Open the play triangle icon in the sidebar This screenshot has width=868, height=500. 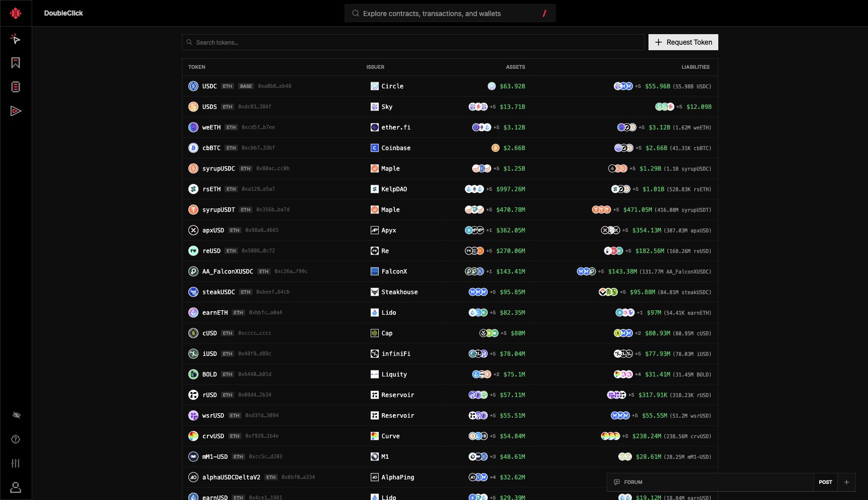(16, 111)
